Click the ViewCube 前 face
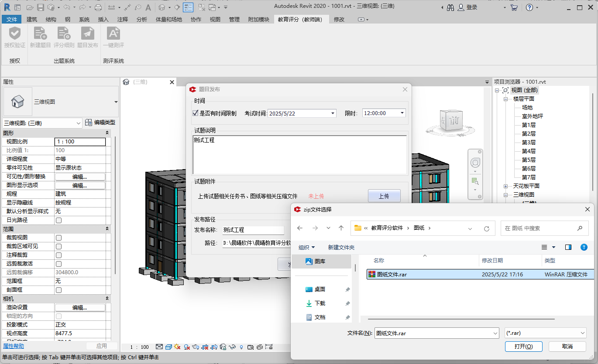This screenshot has height=364, width=598. [x=454, y=121]
